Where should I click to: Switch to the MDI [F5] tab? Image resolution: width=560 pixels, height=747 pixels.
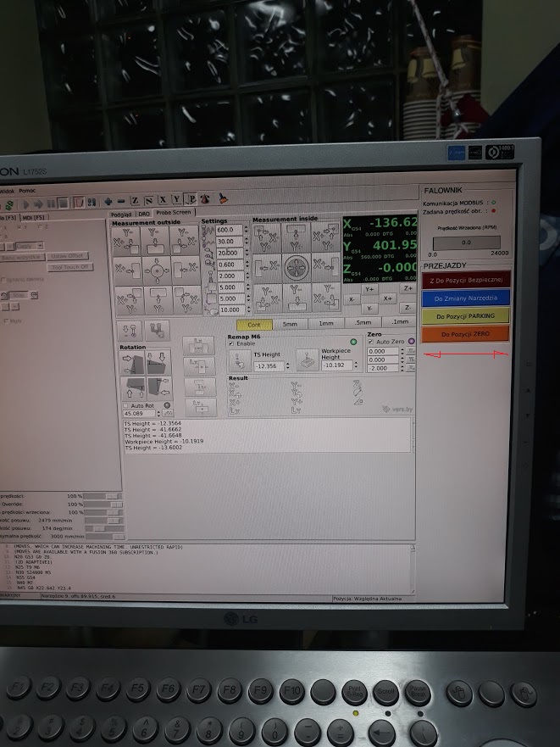(33, 218)
